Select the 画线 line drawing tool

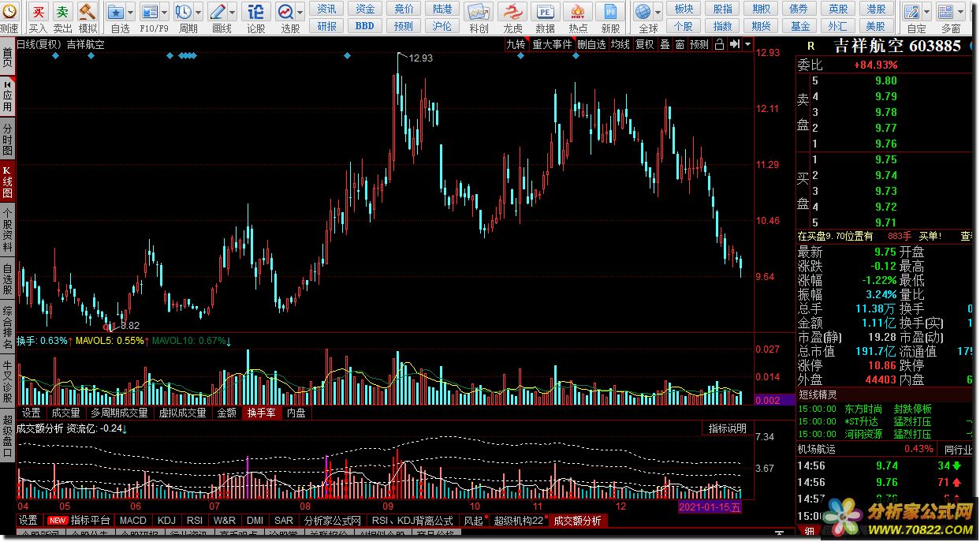[x=218, y=12]
